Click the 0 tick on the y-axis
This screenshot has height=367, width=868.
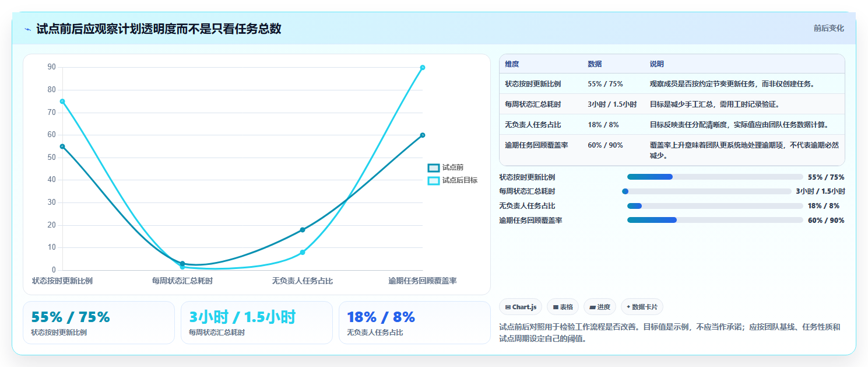pyautogui.click(x=54, y=270)
